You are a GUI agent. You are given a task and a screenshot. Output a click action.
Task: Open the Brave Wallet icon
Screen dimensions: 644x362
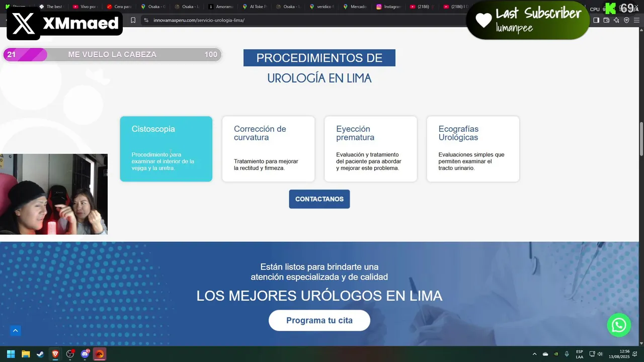pos(606,20)
